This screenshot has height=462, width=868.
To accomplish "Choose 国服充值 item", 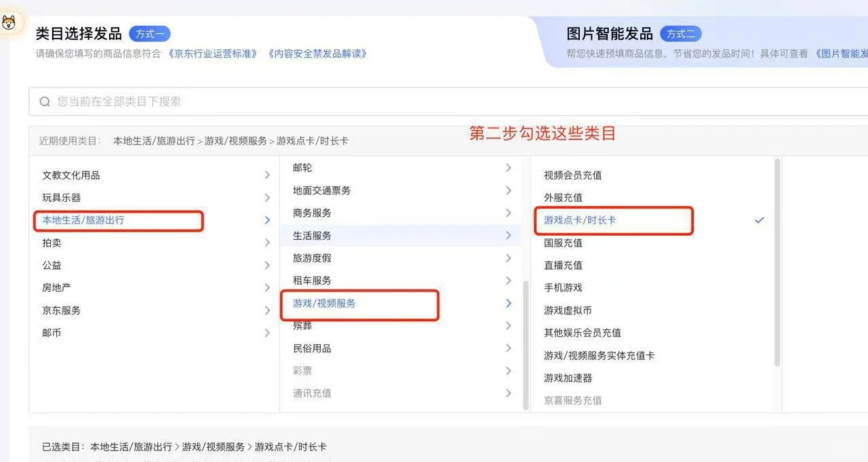I will (x=564, y=243).
